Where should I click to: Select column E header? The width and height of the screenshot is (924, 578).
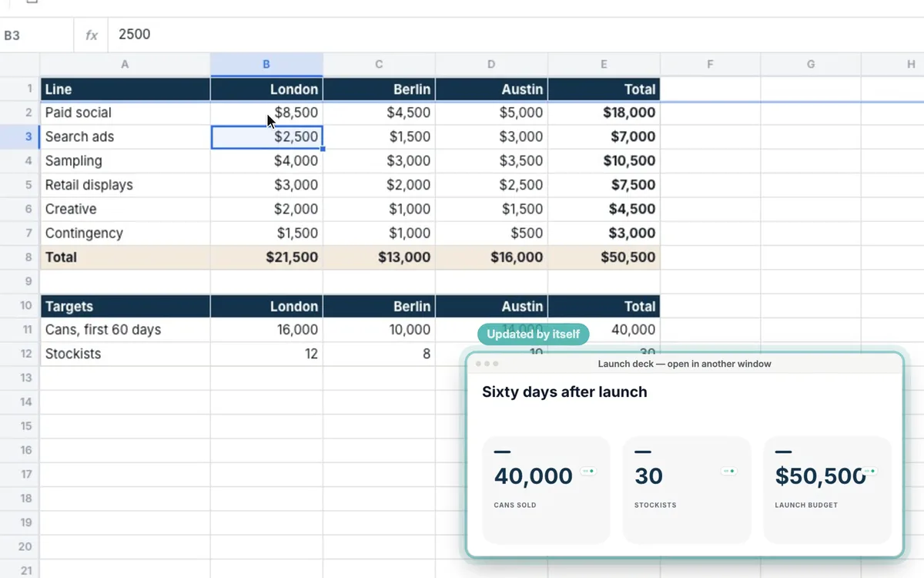pos(604,65)
